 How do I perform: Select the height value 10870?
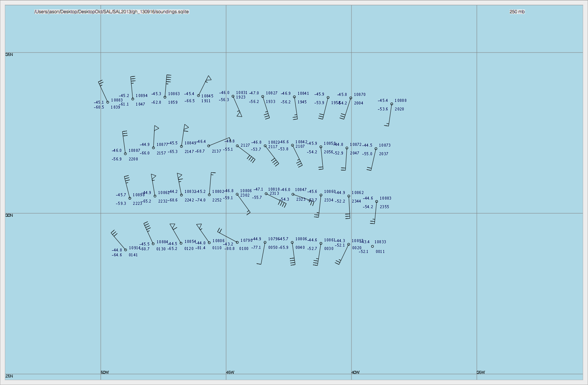(x=360, y=95)
